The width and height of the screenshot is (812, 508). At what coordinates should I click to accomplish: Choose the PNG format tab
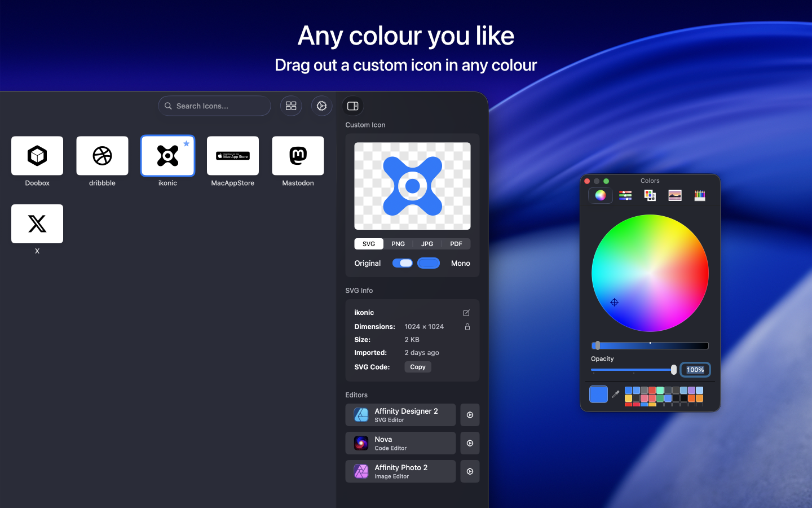[398, 244]
